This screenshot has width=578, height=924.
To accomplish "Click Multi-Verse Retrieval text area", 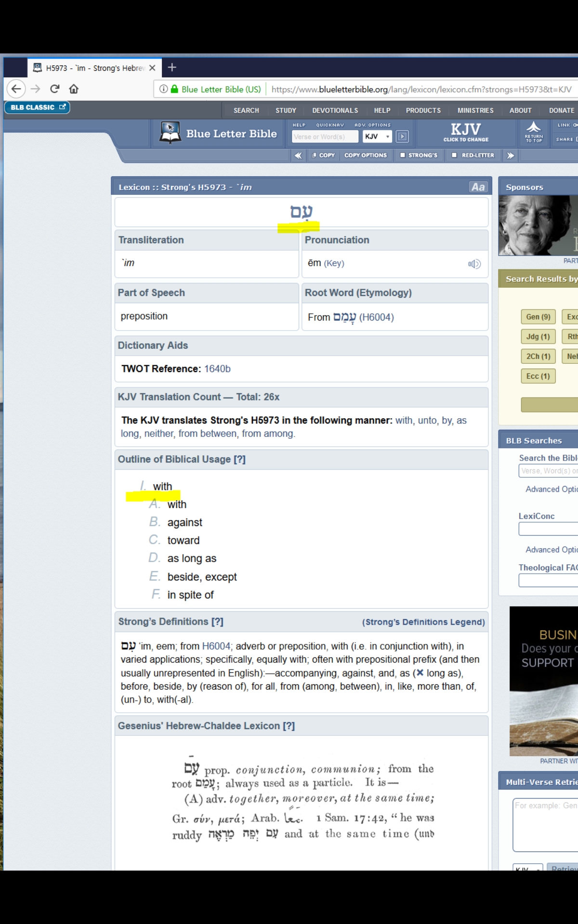I will (x=545, y=824).
